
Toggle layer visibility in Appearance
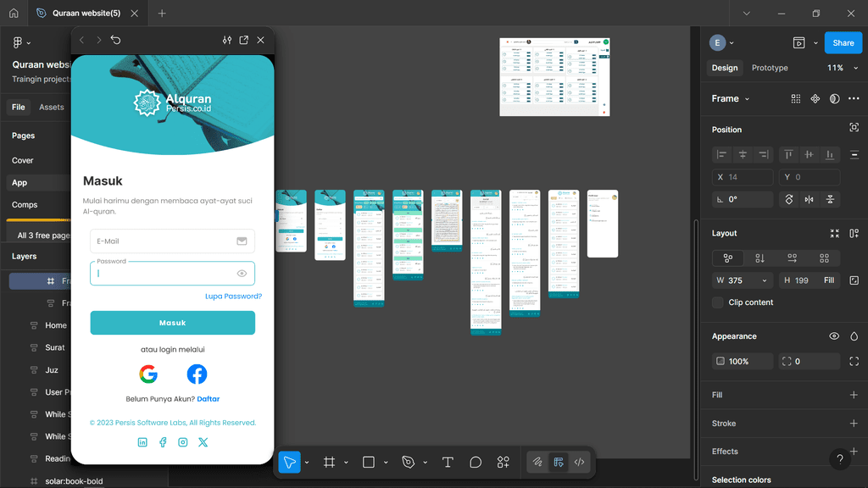834,336
